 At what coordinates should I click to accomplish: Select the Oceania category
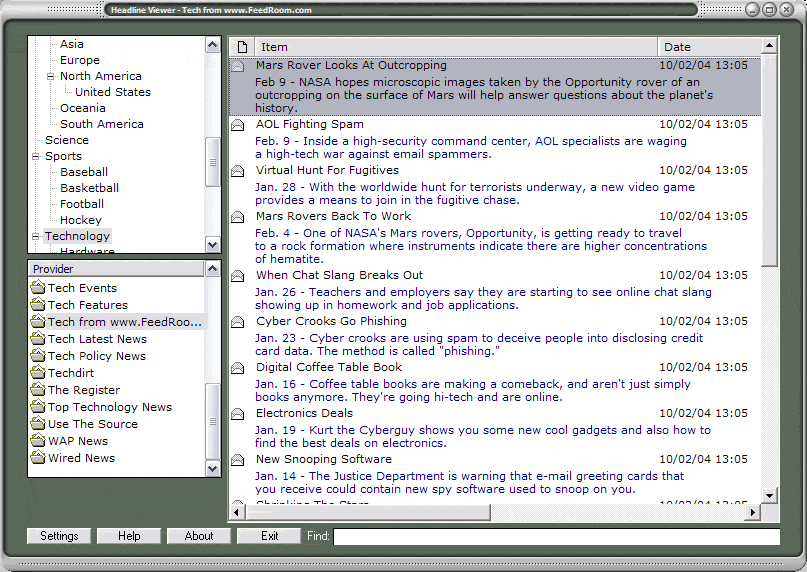click(83, 108)
